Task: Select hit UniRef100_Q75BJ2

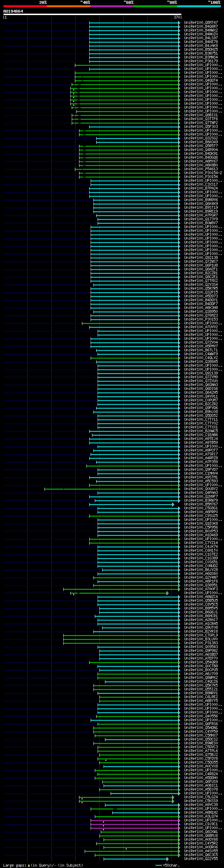Action: (x=201, y=755)
